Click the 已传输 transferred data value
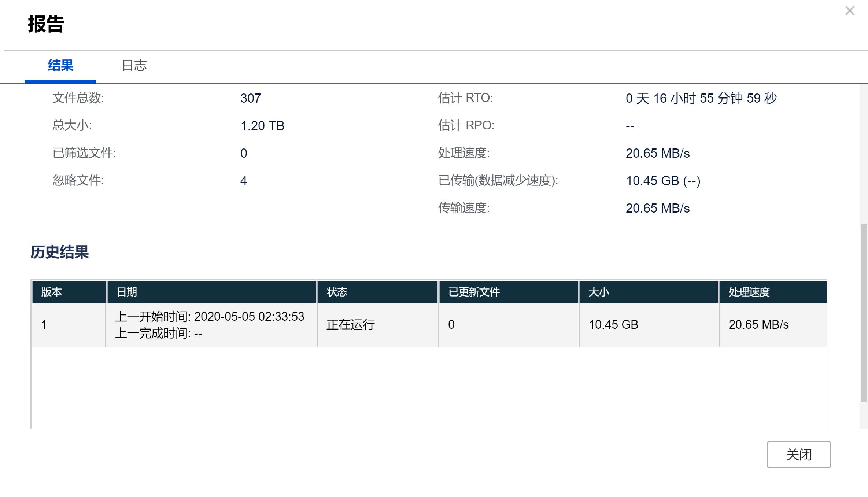 tap(663, 180)
